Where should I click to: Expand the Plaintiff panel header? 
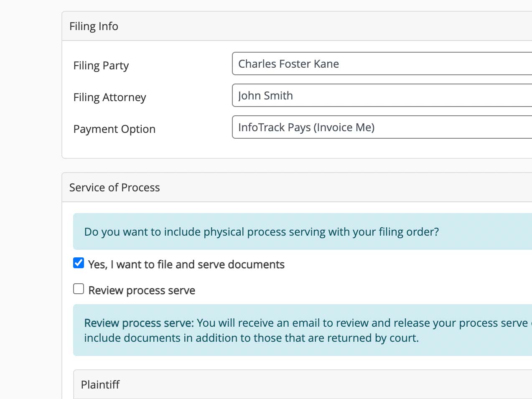[100, 384]
